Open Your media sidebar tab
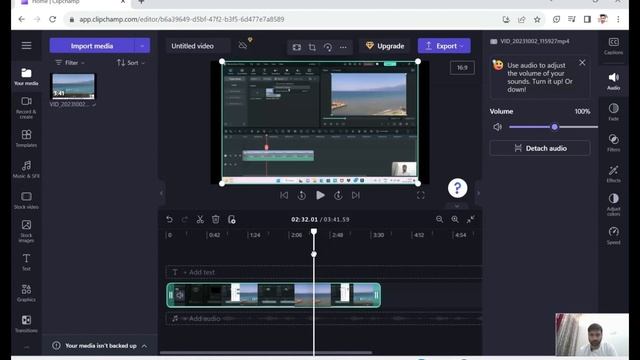 26,77
